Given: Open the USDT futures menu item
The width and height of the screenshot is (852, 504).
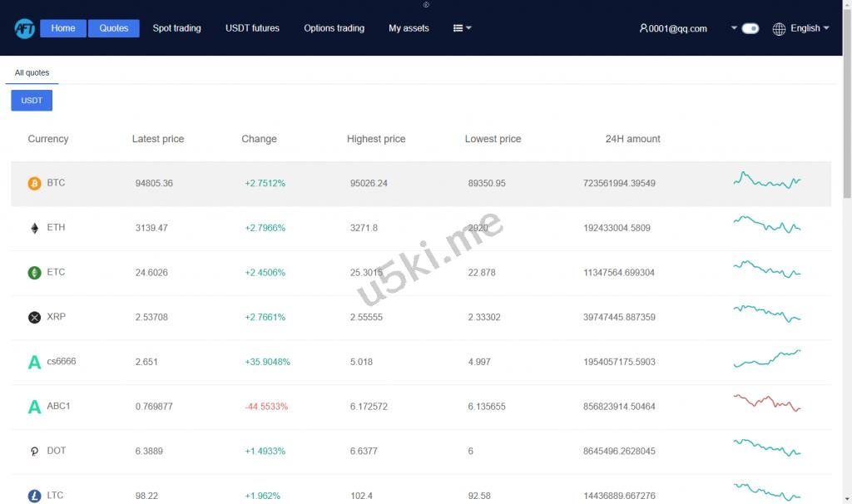Looking at the screenshot, I should pos(252,28).
